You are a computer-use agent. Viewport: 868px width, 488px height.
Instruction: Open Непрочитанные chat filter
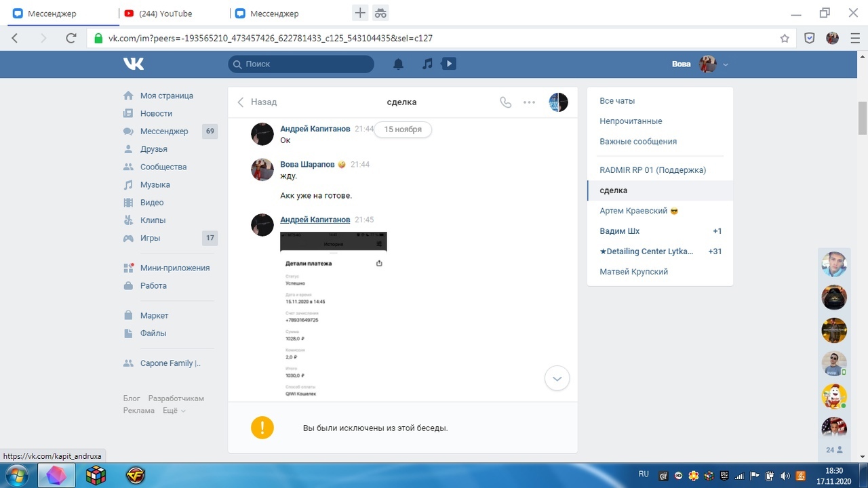[631, 121]
